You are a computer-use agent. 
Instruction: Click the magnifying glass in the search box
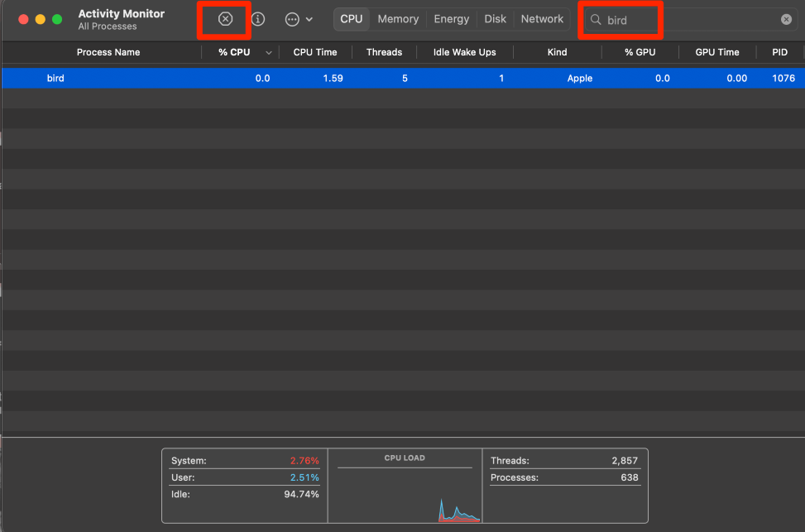[x=596, y=18]
